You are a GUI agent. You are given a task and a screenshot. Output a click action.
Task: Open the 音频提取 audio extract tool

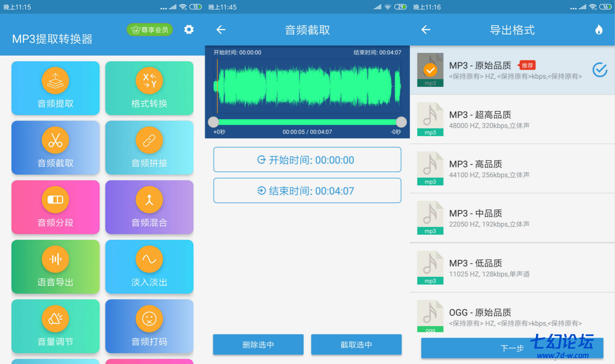point(55,88)
